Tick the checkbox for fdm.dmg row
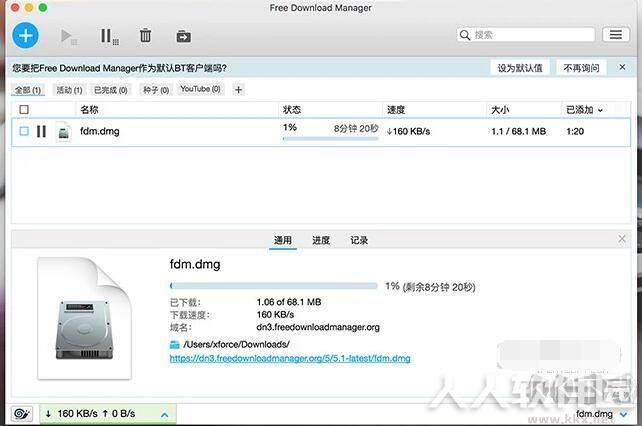The height and width of the screenshot is (426, 642). click(x=24, y=131)
